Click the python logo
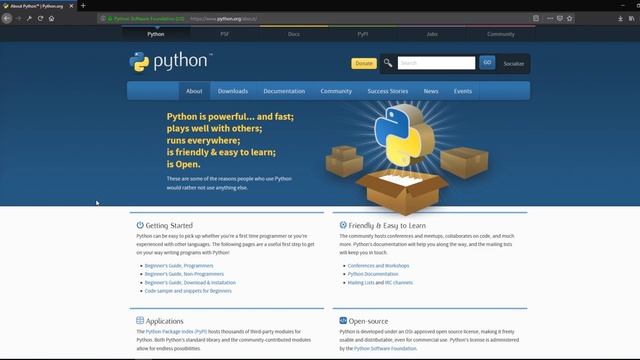640x360 pixels. click(171, 62)
